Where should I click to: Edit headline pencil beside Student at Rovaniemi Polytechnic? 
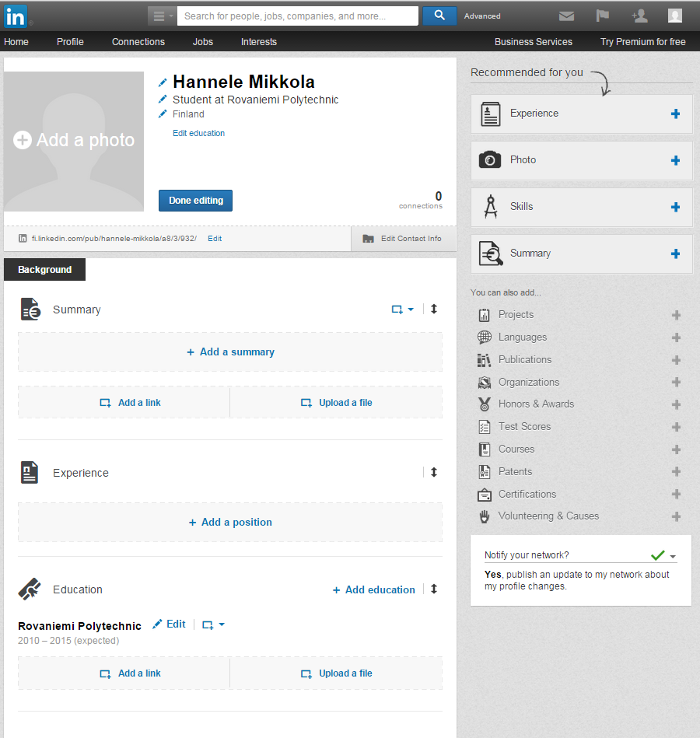[x=163, y=100]
